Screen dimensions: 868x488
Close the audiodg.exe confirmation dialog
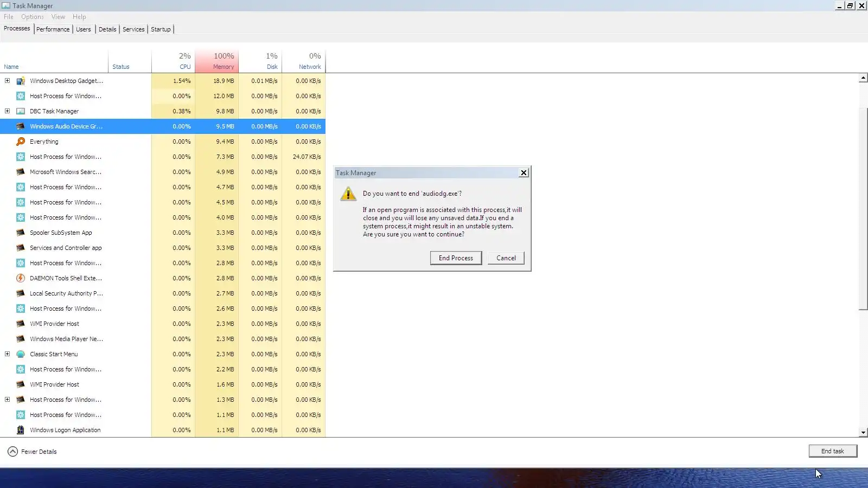pos(524,172)
